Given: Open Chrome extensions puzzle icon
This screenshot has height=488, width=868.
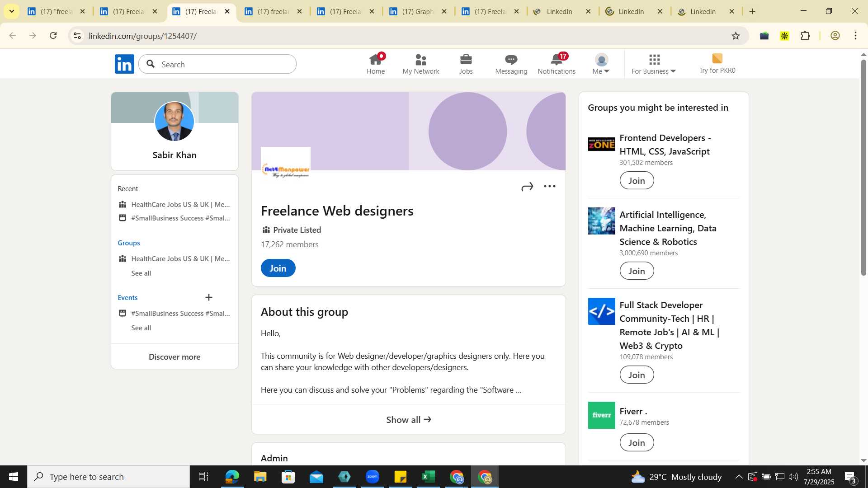Looking at the screenshot, I should point(806,36).
